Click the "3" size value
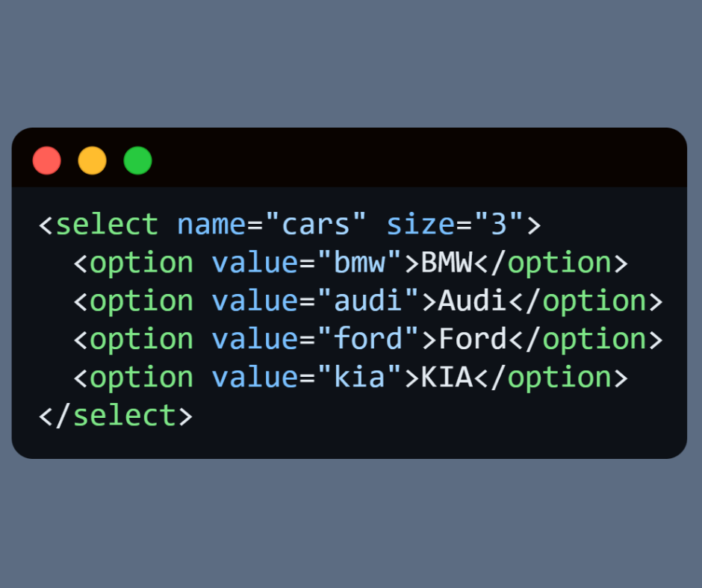The height and width of the screenshot is (588, 702). pos(506,225)
